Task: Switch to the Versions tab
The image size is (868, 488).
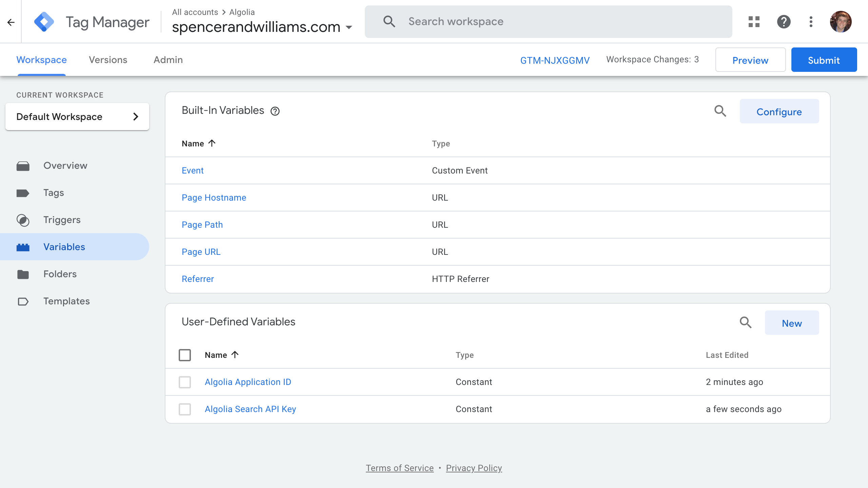Action: [108, 59]
